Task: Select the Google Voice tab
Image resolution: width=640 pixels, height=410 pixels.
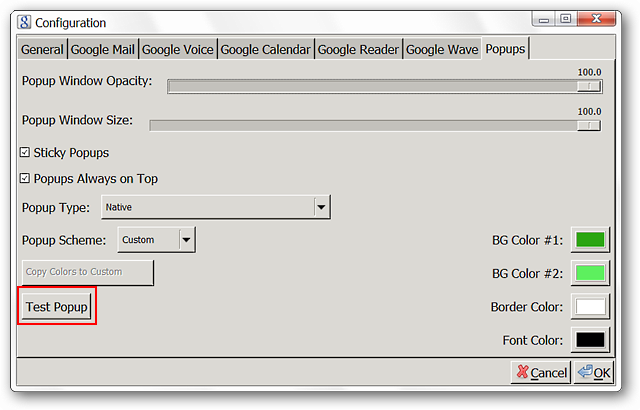Action: 178,49
